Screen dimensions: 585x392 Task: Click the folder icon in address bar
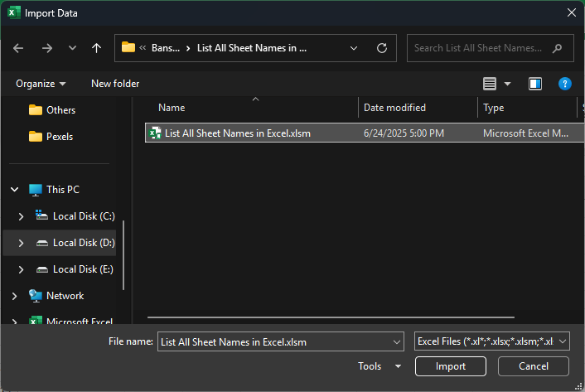click(128, 47)
